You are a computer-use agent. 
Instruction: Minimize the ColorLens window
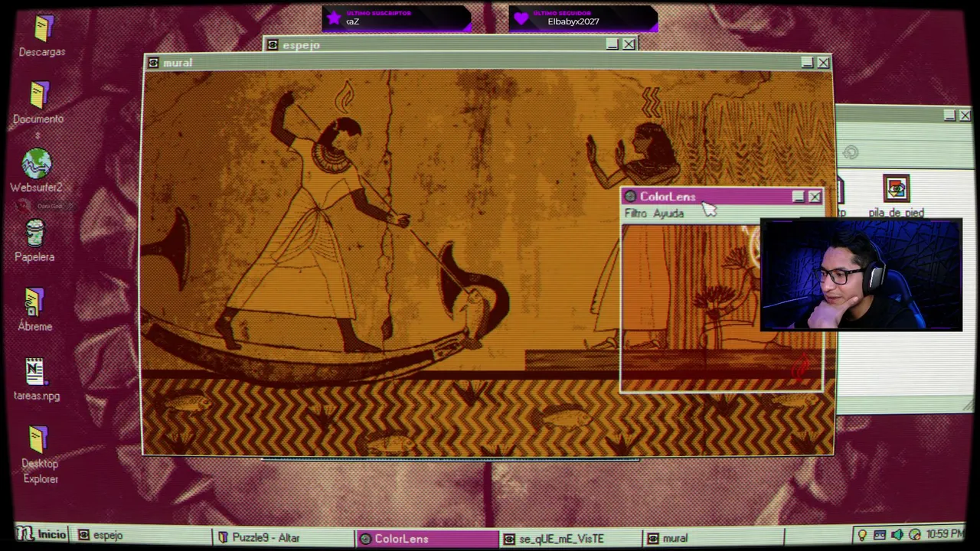[x=798, y=197]
